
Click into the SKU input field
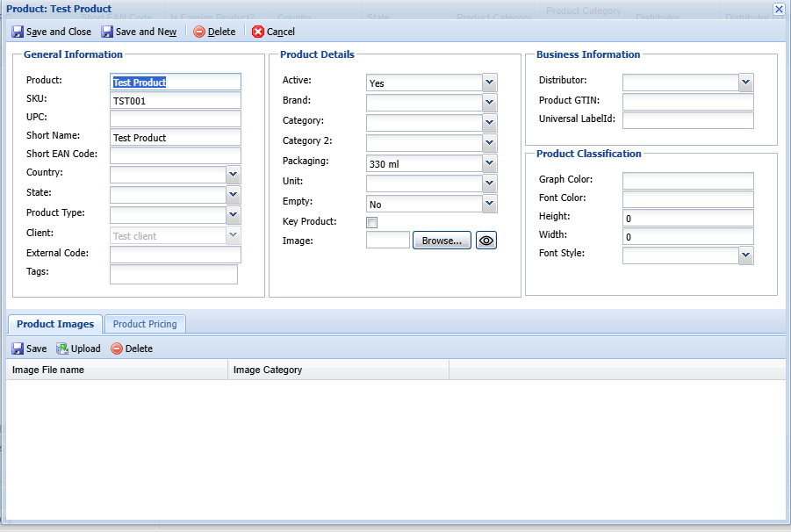(175, 100)
